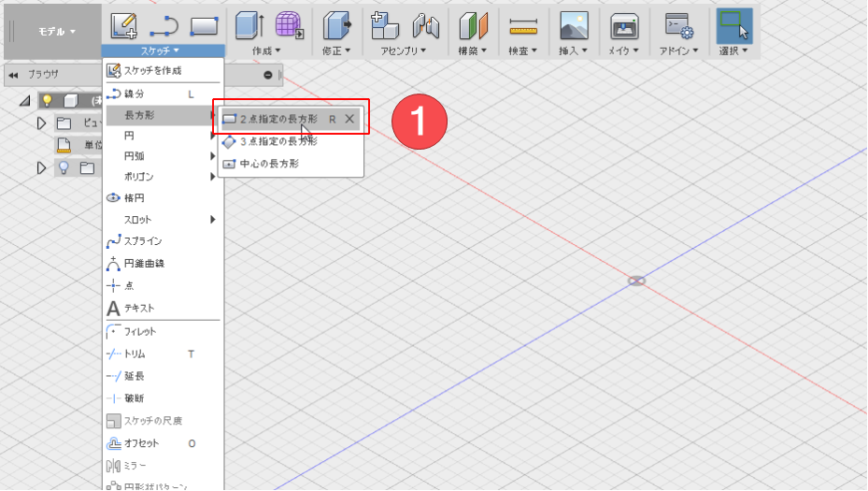The height and width of the screenshot is (491, 868).
Task: Open the 作成 dropdown menu
Action: [x=265, y=51]
